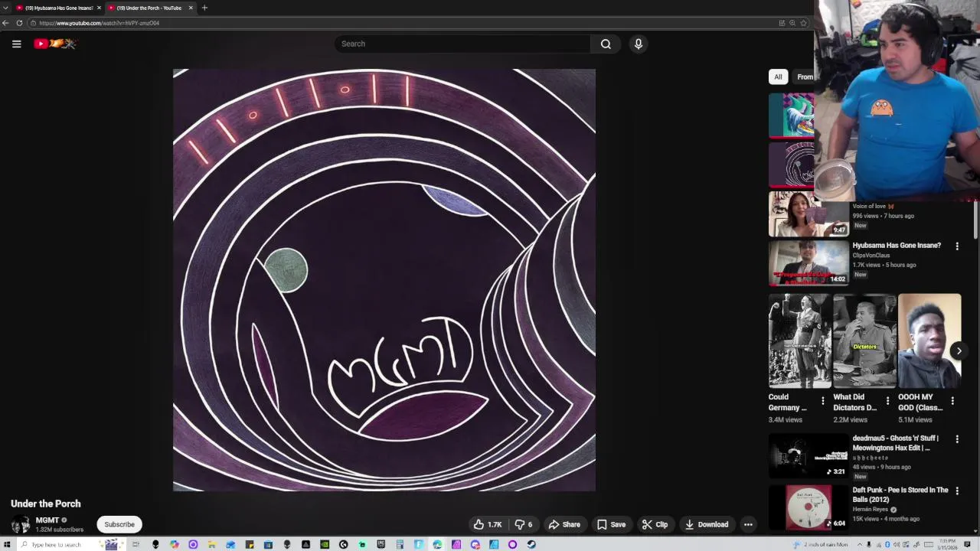Close the Hyubsama Has Gone Insane tab
The image size is (980, 551).
(99, 8)
